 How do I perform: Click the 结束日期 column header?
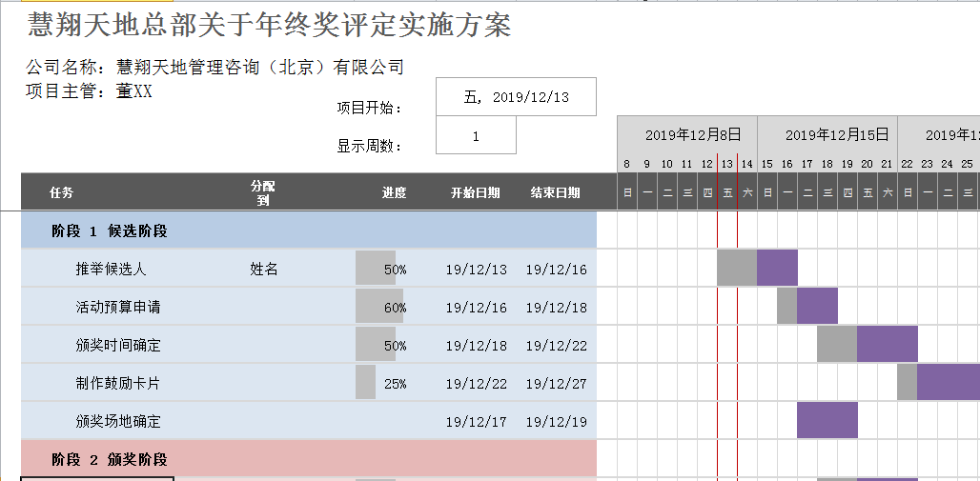(x=555, y=193)
